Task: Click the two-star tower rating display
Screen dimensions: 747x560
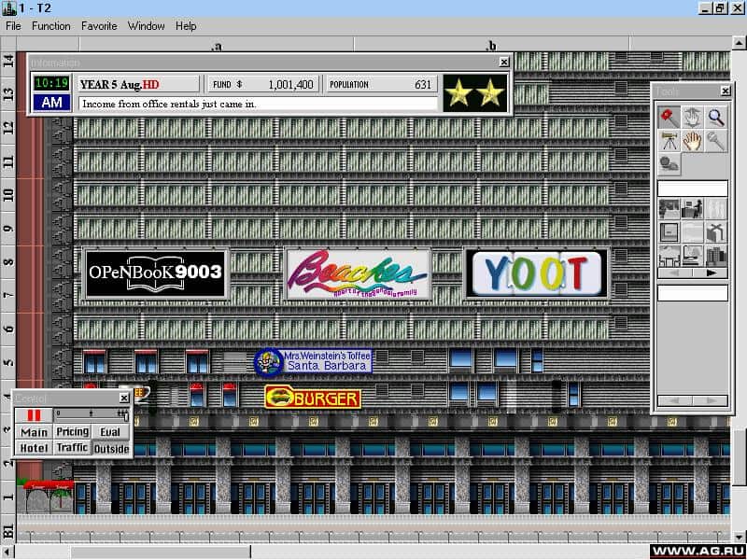Action: [475, 92]
